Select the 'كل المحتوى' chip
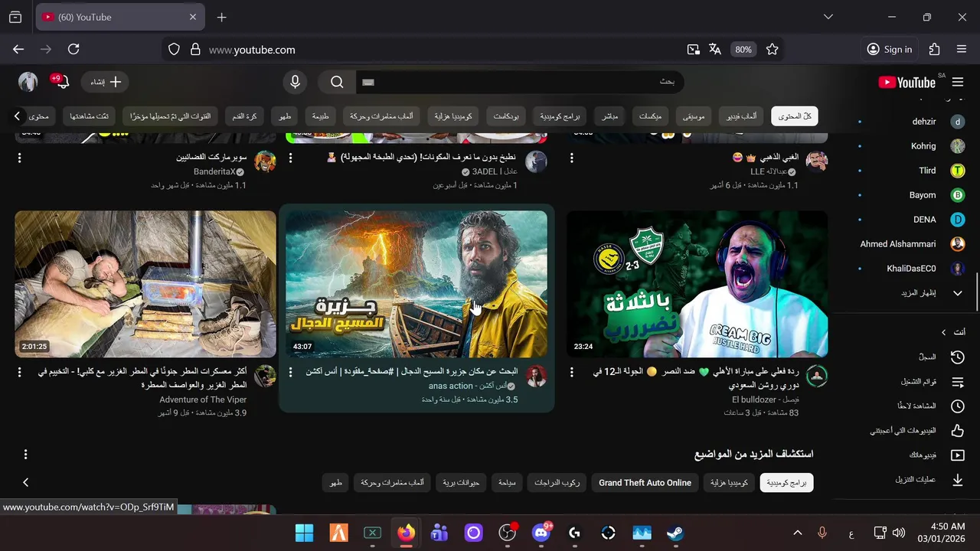The width and height of the screenshot is (980, 551). tap(795, 116)
